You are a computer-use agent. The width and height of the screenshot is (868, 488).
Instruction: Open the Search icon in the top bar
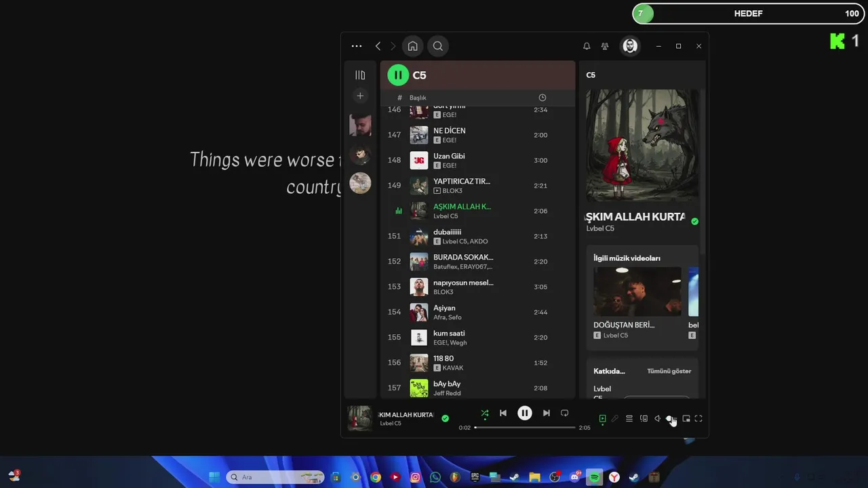[438, 46]
